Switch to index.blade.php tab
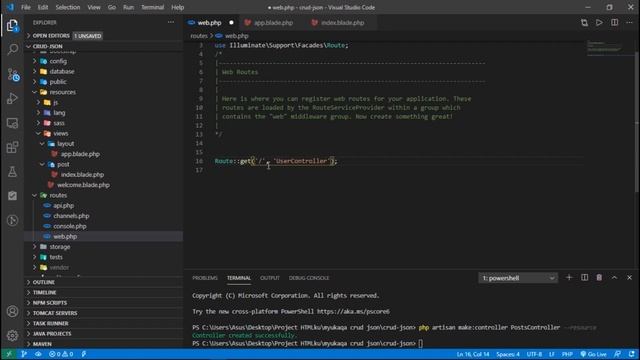 pyautogui.click(x=342, y=22)
